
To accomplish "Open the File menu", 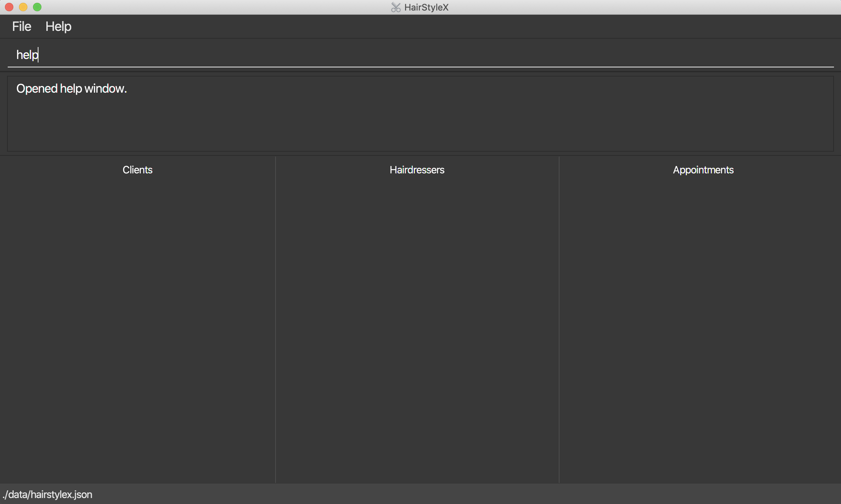I will click(x=22, y=26).
